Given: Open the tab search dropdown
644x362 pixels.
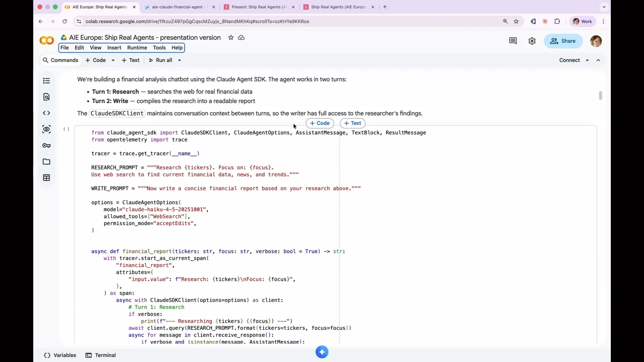Looking at the screenshot, I should pos(604,7).
